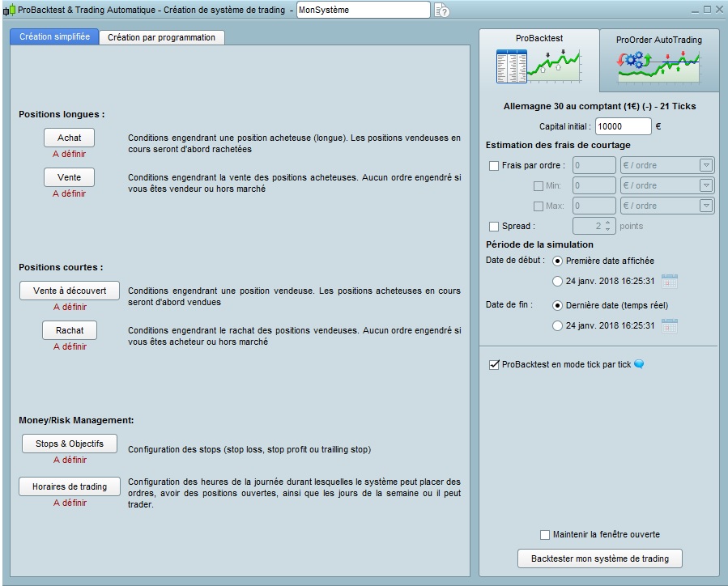Tick the Min fee checkbox
Viewport: 728px width, 586px height.
click(539, 186)
